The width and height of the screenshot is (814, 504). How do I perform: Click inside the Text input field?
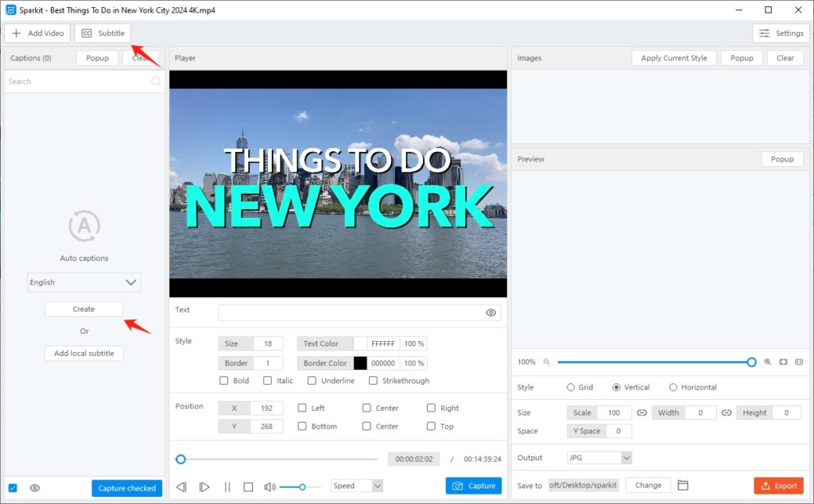click(350, 312)
